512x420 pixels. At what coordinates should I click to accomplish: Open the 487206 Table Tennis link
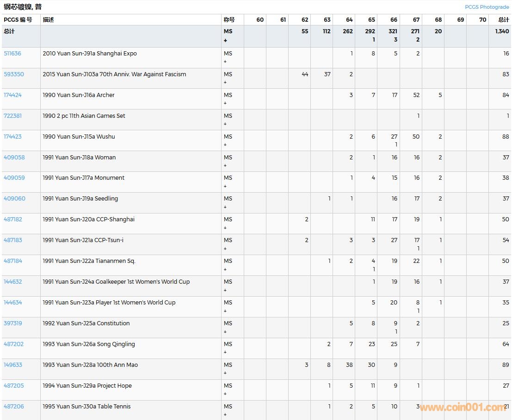tap(14, 407)
